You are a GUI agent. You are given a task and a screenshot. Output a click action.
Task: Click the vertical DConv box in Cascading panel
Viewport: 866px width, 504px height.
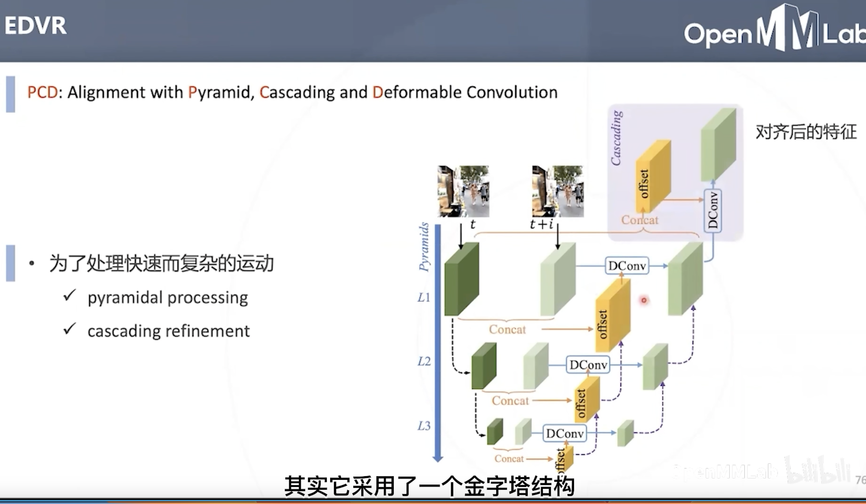click(713, 210)
